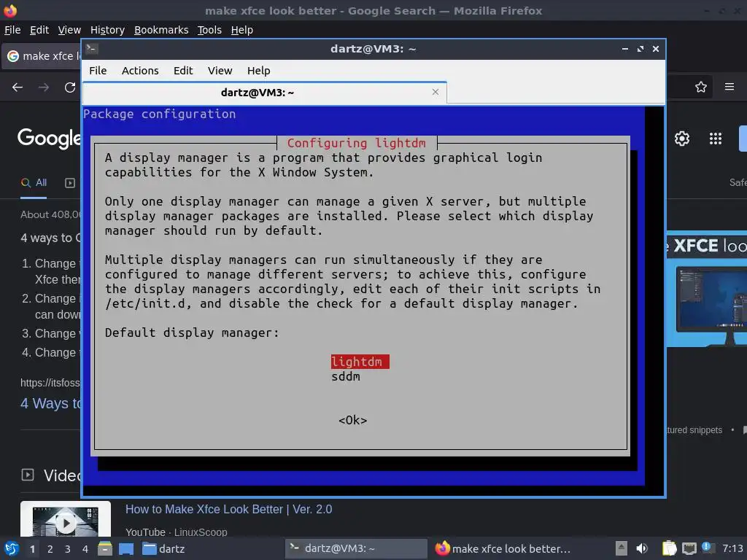Open the volume speaker tray icon
747x560 pixels.
pos(642,548)
